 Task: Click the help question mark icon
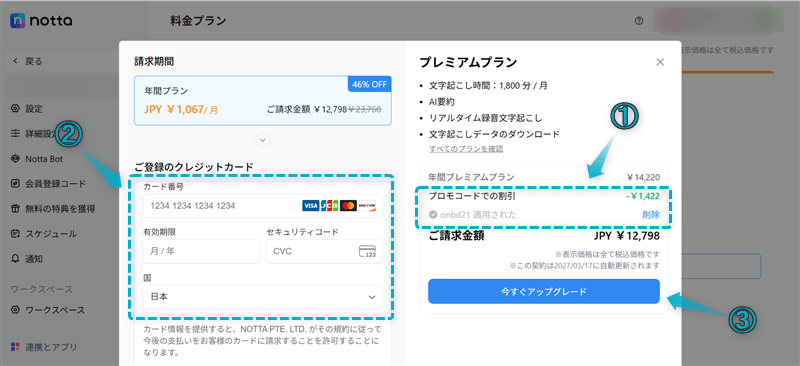639,21
